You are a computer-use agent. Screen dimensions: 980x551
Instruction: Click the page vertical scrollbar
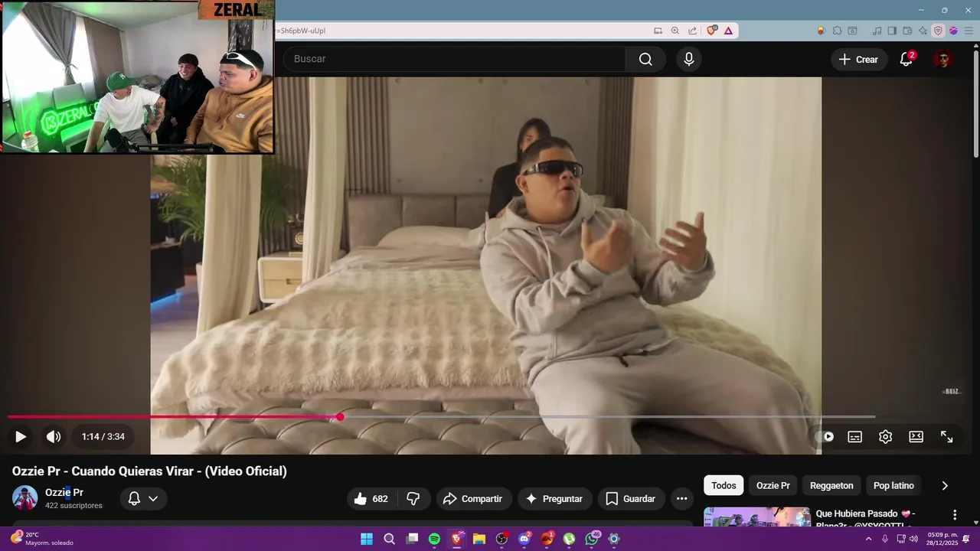(x=975, y=103)
